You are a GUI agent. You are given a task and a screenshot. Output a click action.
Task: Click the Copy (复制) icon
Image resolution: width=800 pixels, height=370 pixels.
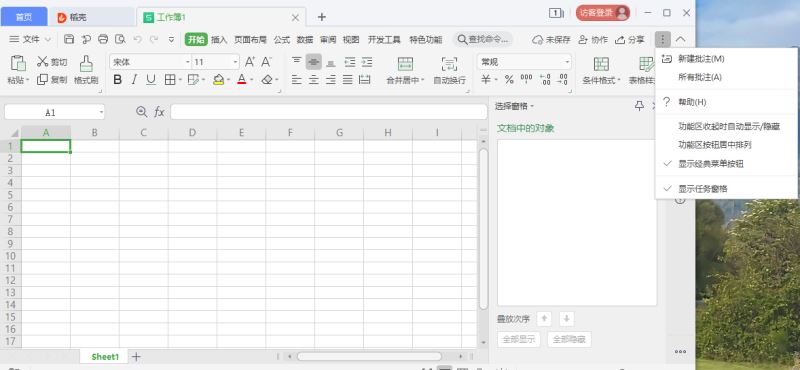point(43,80)
